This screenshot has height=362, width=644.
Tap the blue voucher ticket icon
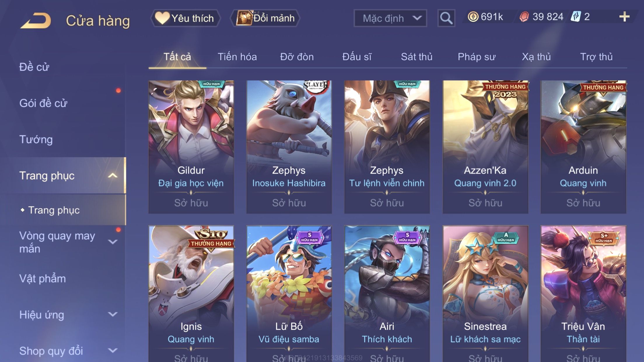576,17
